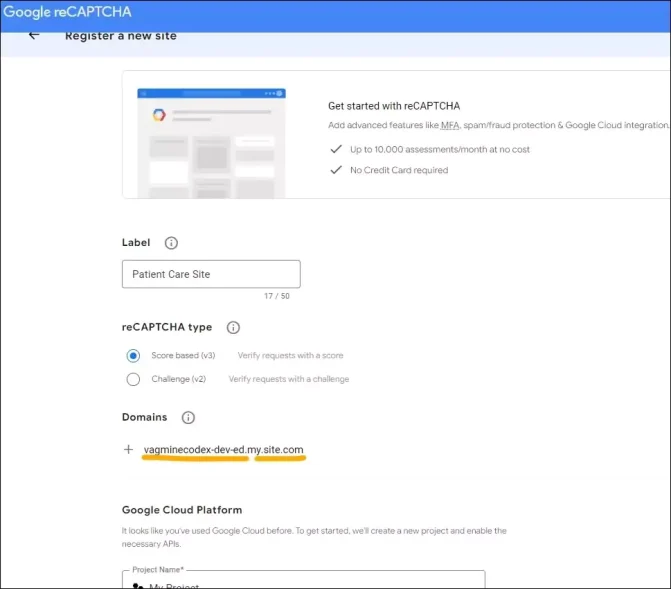Open info icon next to reCAPTCHA type

point(233,327)
